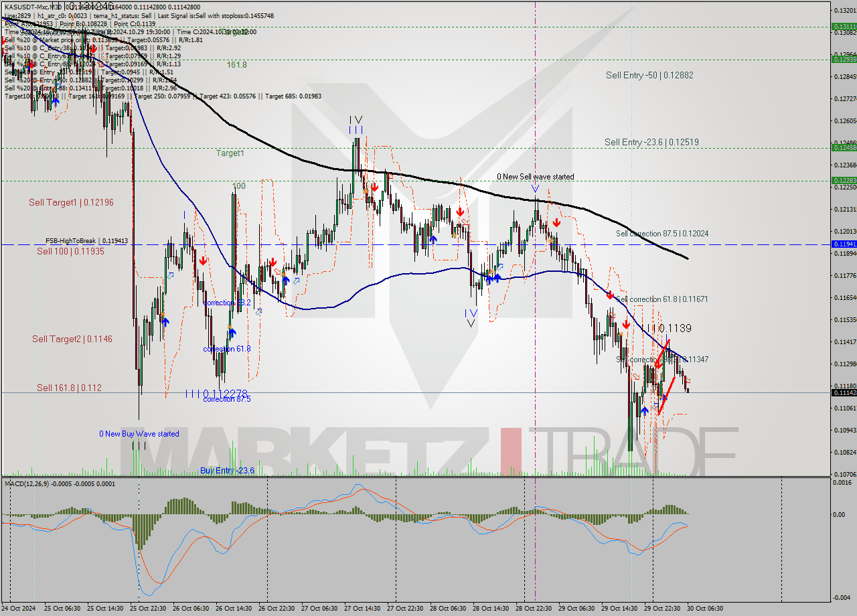Click the 'Sell Entry -50 | 0.12882' label
Image resolution: width=857 pixels, height=616 pixels.
tap(649, 75)
